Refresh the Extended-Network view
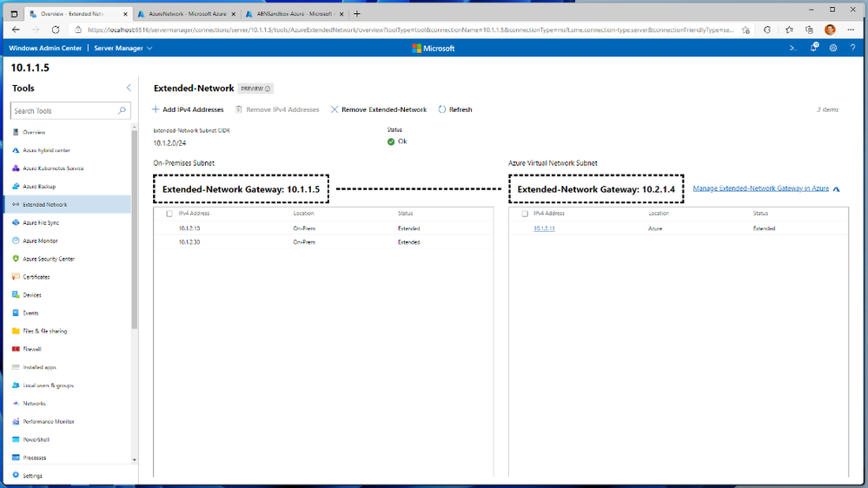 coord(455,109)
